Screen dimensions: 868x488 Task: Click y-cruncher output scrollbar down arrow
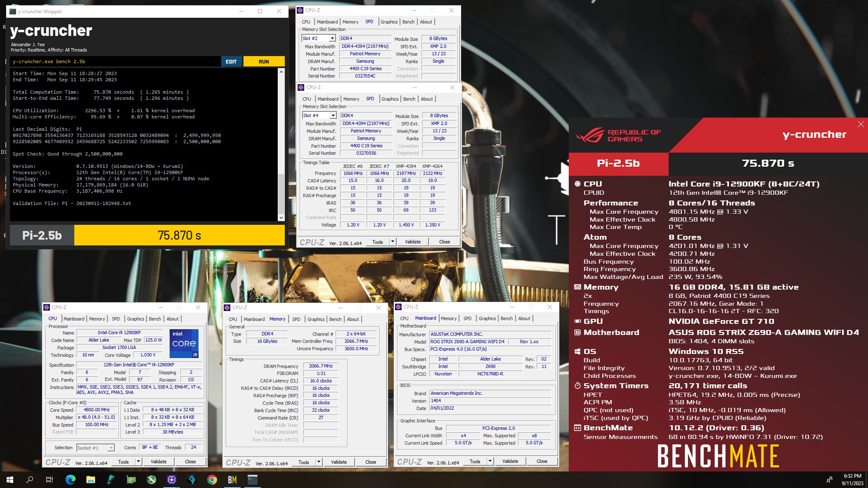[281, 217]
